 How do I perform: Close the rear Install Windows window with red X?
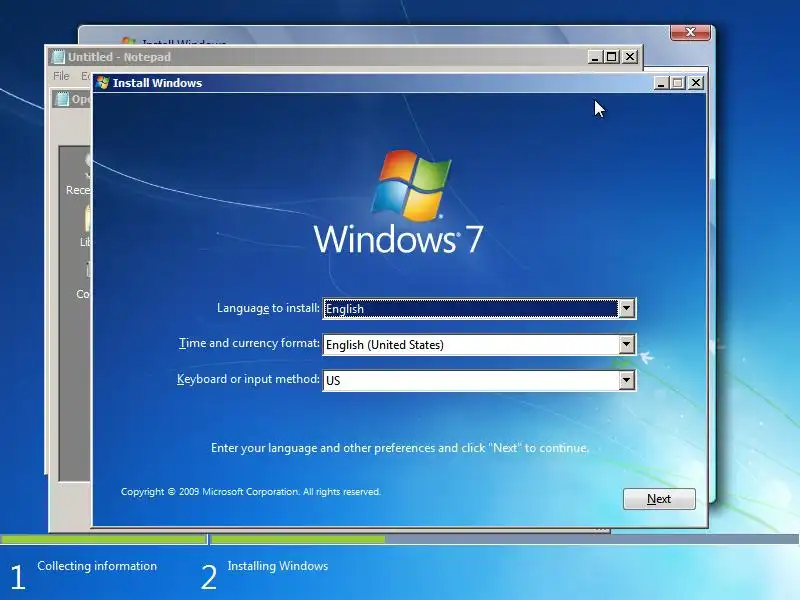690,32
